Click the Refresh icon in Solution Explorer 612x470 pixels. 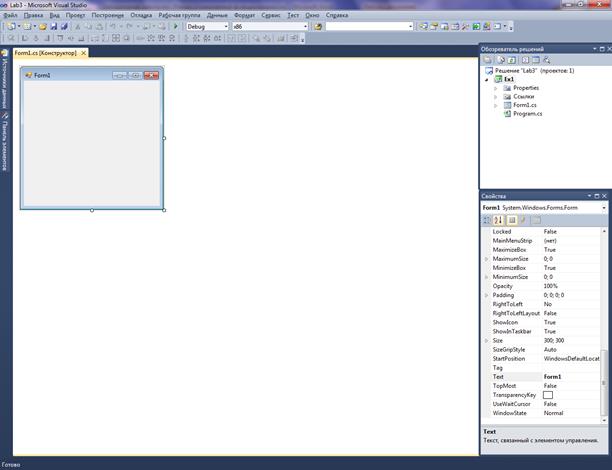[511, 60]
